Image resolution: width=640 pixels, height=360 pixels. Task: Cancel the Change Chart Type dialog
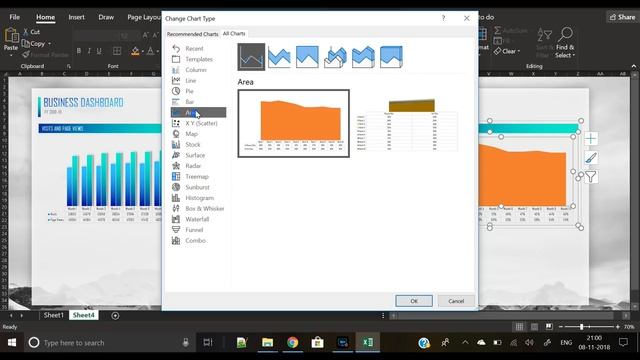tap(456, 301)
